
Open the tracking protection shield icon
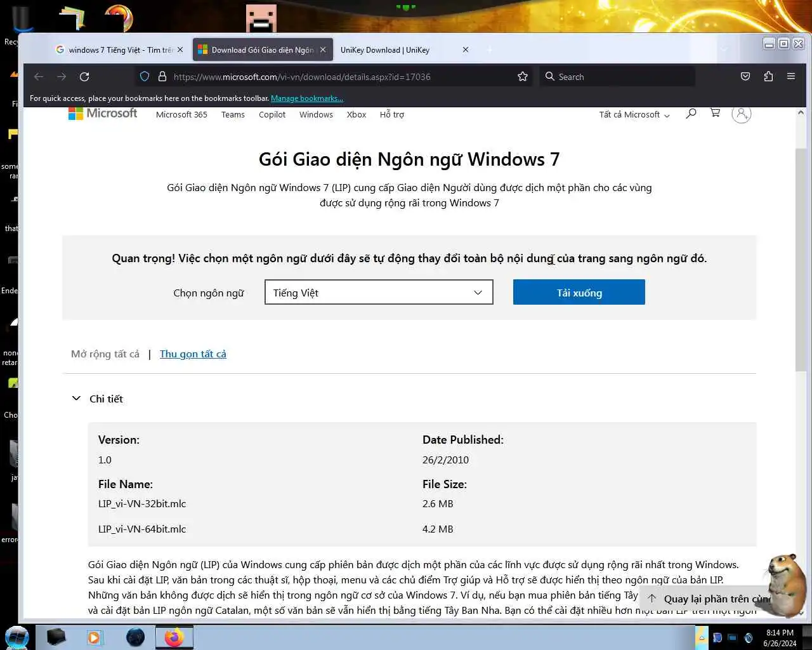(x=145, y=77)
